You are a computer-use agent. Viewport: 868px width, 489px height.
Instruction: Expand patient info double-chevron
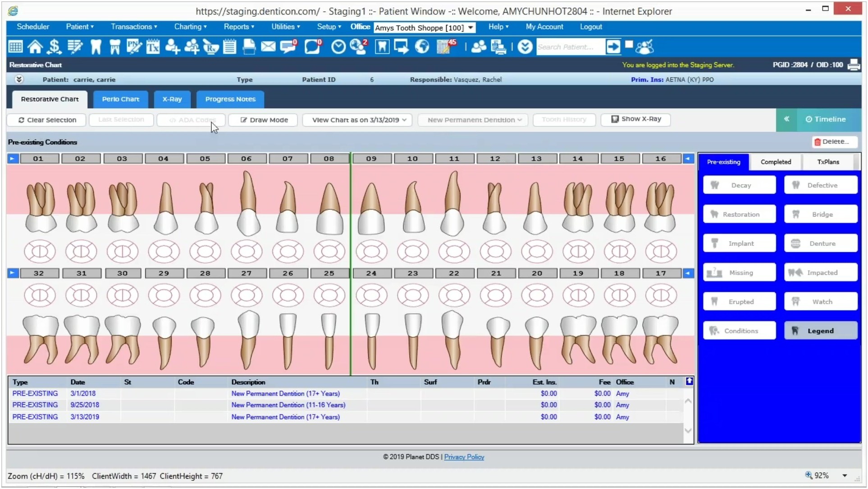point(18,79)
